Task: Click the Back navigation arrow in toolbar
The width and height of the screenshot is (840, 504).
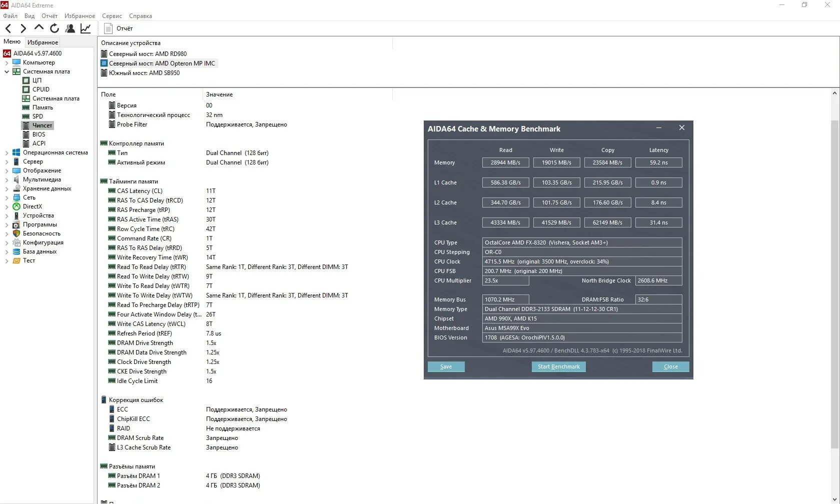Action: coord(8,28)
